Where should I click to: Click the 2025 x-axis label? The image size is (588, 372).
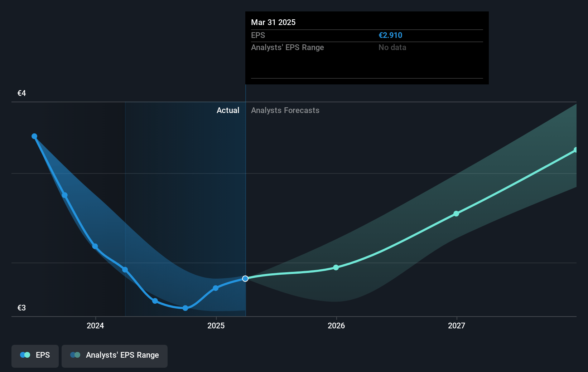click(x=216, y=325)
